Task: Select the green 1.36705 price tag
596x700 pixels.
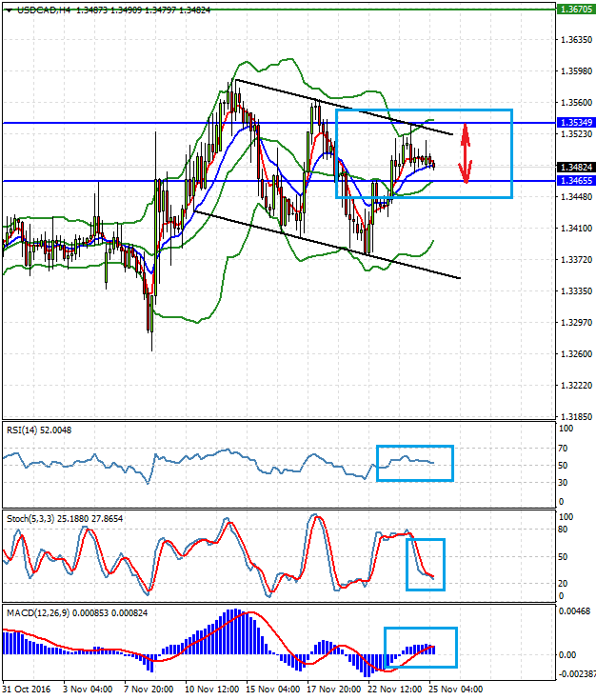Action: (576, 9)
